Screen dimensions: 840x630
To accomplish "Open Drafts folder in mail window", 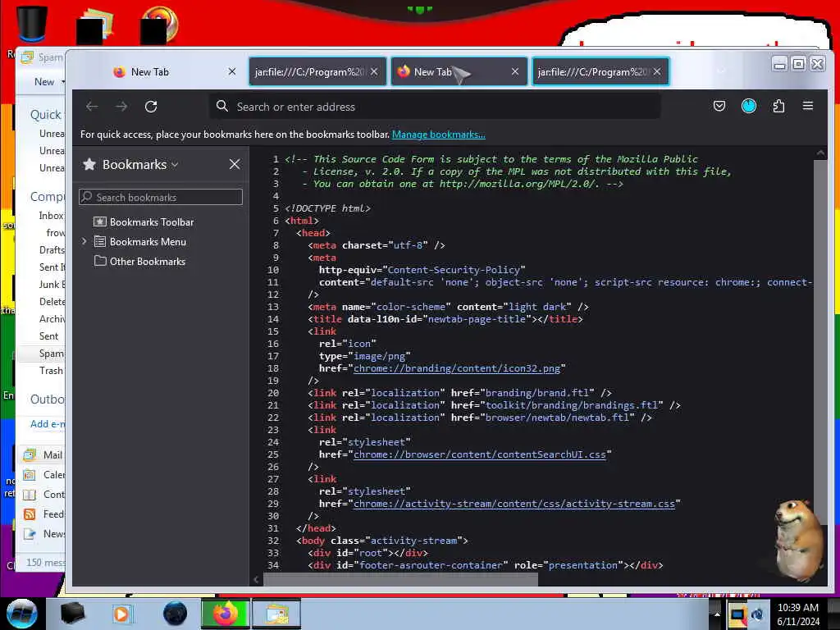I will click(52, 250).
